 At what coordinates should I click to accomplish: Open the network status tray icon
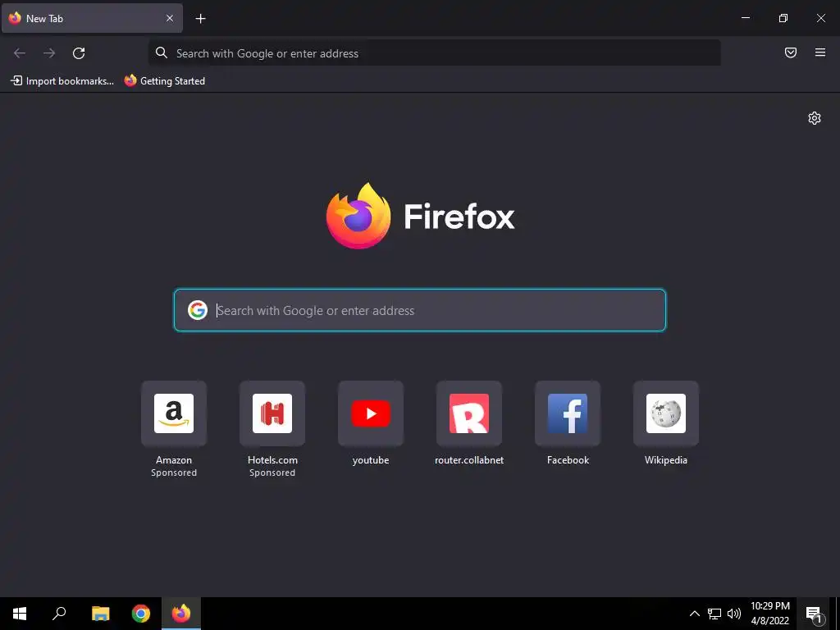click(714, 614)
